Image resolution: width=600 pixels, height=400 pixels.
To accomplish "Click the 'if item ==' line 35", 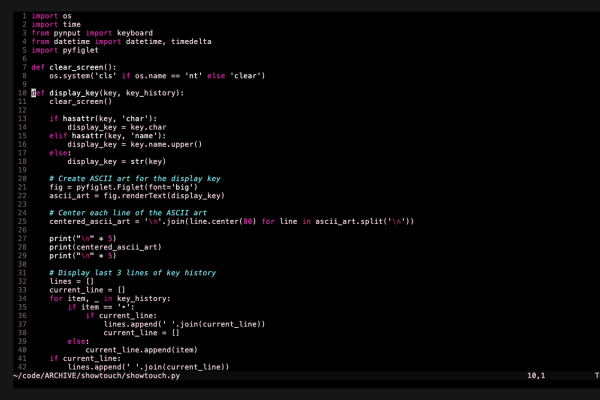I will (x=101, y=307).
